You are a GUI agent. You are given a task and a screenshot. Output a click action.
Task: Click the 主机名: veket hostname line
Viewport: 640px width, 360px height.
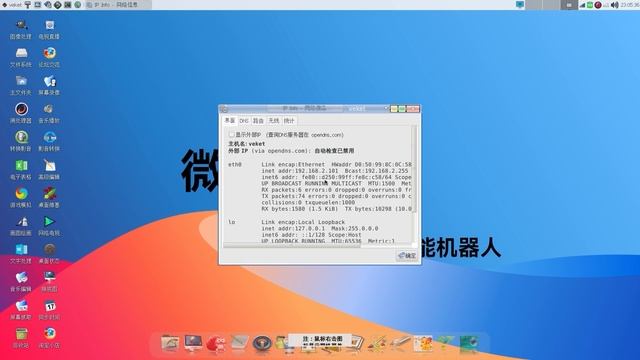point(247,144)
